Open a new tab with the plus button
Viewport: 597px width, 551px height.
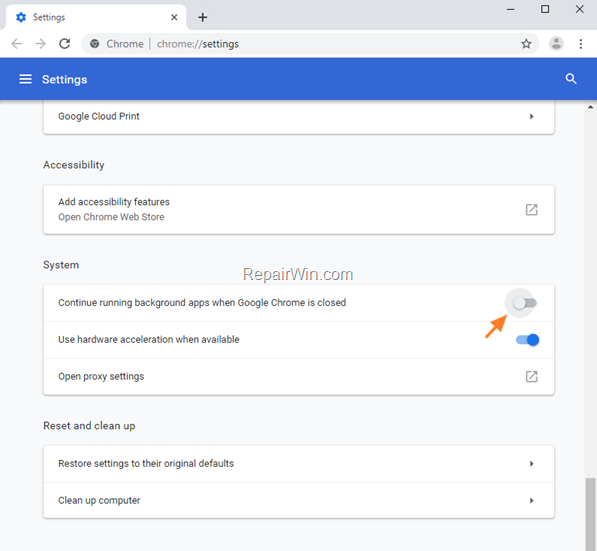pos(203,17)
